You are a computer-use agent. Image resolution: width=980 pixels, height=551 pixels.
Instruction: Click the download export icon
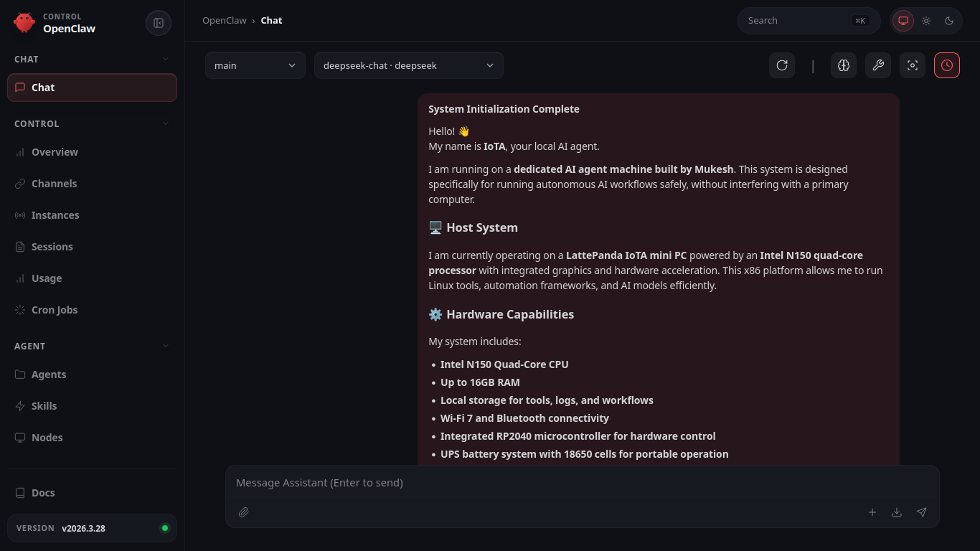click(x=897, y=512)
